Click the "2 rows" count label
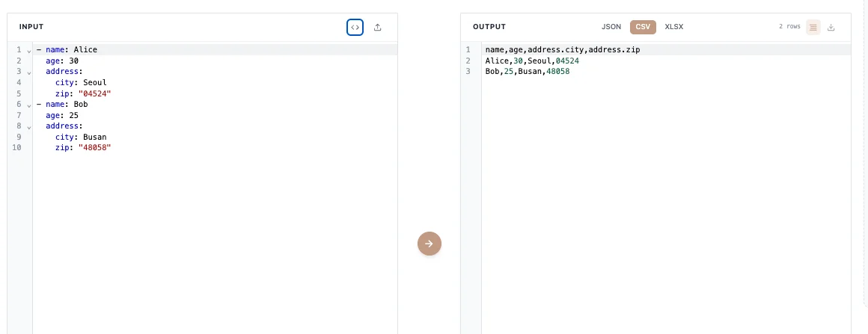 coord(789,27)
